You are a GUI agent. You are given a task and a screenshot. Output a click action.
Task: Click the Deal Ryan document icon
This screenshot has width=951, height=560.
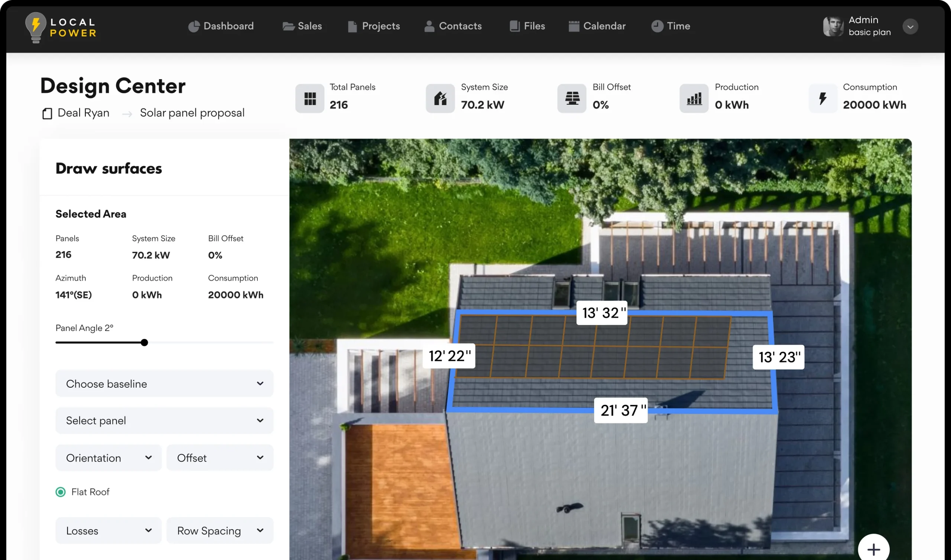coord(47,113)
